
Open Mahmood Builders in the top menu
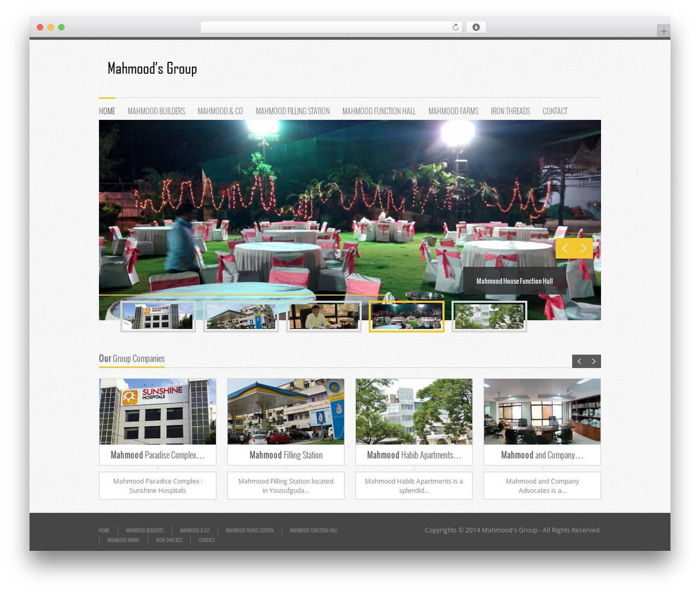click(156, 111)
